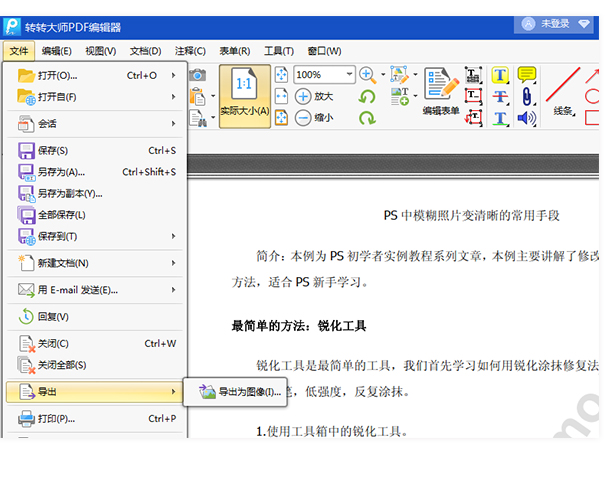Open the 100% zoom level combo box
The height and width of the screenshot is (480, 605).
click(x=324, y=74)
